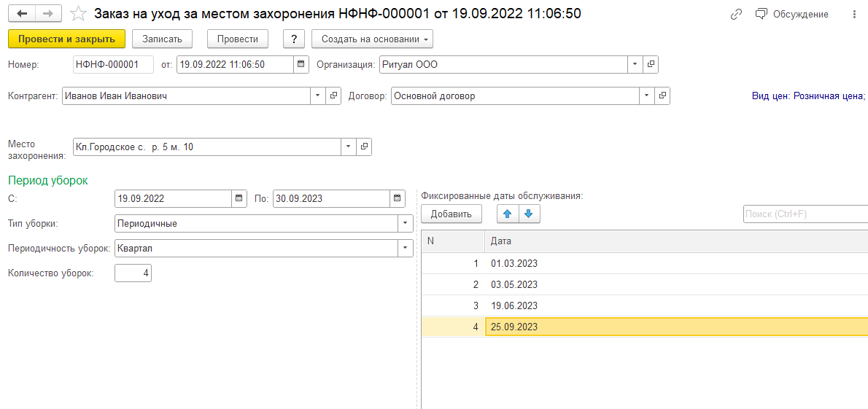Select the row dated 03.05.2023
Screen dimensions: 868x409
(x=515, y=284)
